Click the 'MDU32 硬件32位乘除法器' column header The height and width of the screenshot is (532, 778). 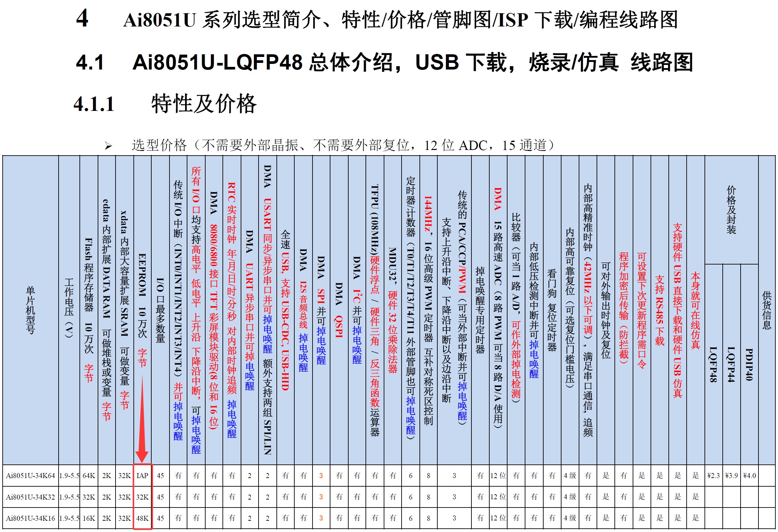tap(393, 310)
